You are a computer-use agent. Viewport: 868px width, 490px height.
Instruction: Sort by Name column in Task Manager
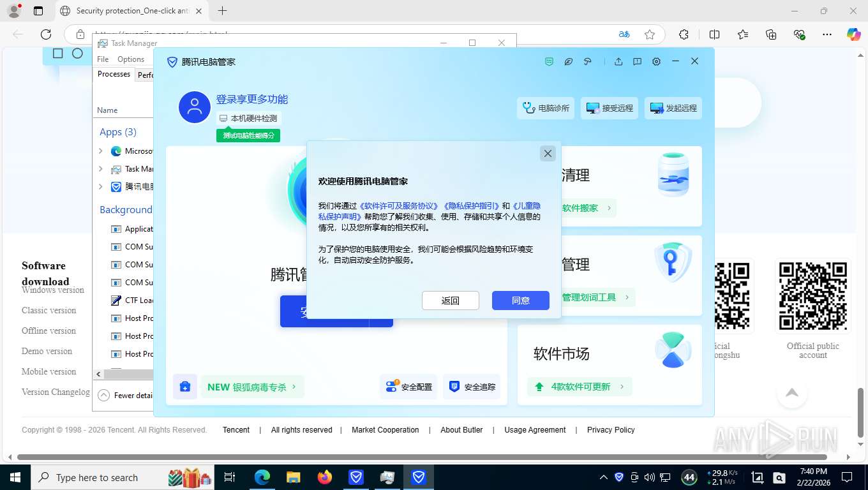click(x=107, y=110)
